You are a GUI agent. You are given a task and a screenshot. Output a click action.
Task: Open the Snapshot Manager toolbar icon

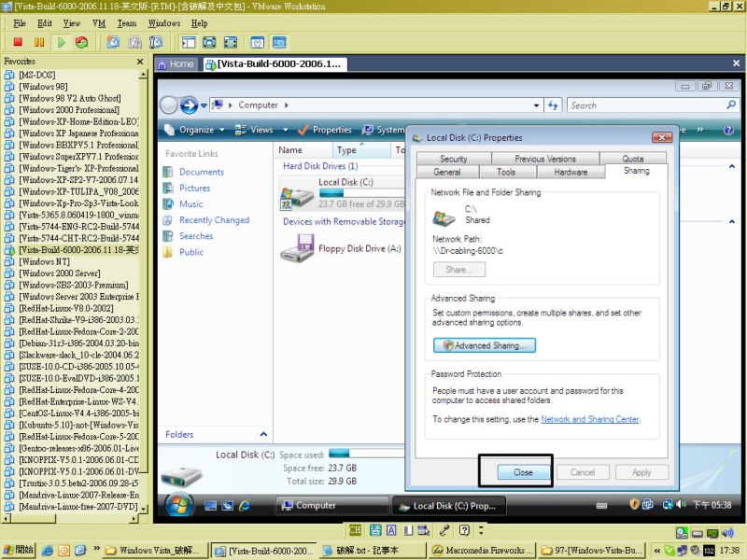(x=156, y=42)
